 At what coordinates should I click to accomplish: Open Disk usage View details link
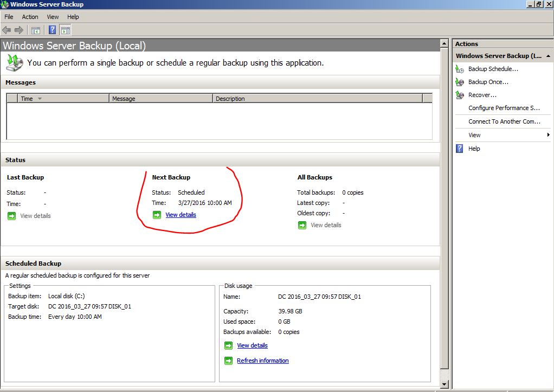click(x=252, y=345)
